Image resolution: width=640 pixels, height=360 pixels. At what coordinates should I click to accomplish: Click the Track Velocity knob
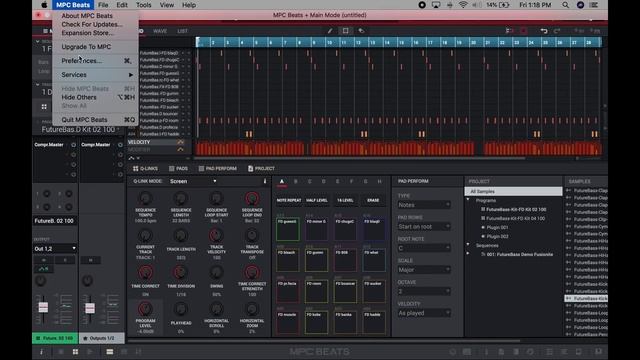pos(216,235)
